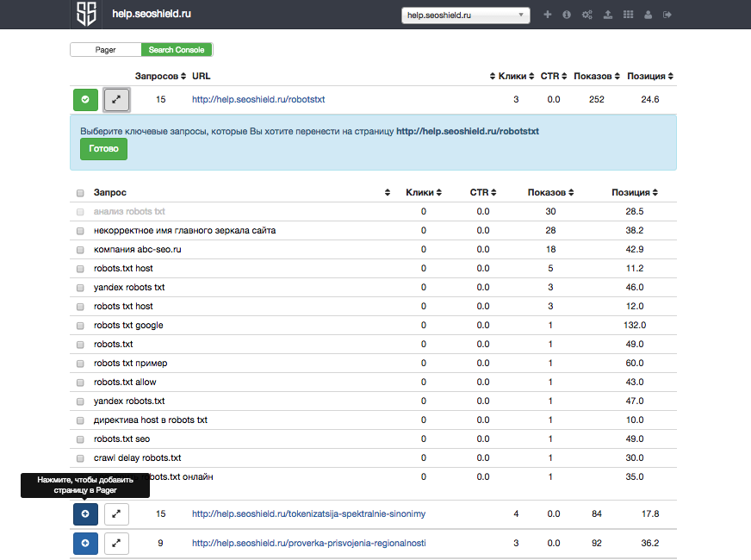Open the settings gears icon in header
The width and height of the screenshot is (751, 560).
(x=587, y=15)
